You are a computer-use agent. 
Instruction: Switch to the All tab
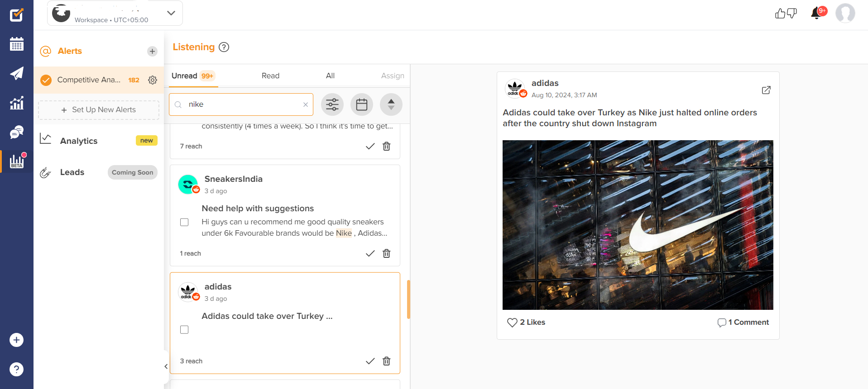coord(330,76)
